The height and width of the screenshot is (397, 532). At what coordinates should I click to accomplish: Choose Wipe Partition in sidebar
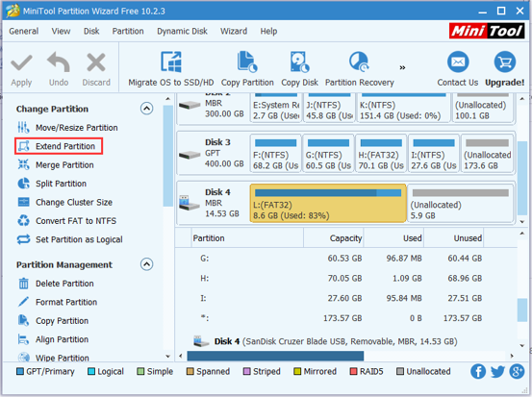pyautogui.click(x=54, y=358)
